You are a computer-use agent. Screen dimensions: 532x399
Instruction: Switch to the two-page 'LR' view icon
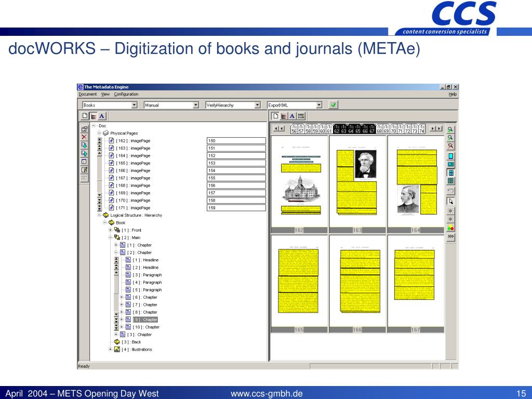coord(450,165)
